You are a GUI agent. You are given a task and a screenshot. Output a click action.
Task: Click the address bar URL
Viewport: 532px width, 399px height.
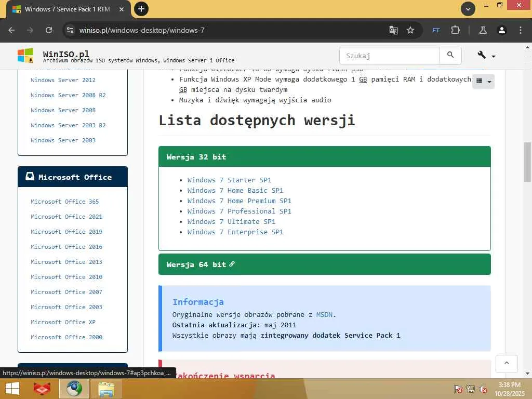coord(142,30)
